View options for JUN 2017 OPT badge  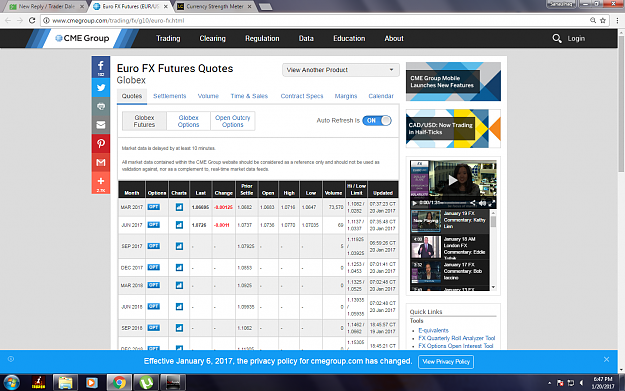[x=153, y=225]
